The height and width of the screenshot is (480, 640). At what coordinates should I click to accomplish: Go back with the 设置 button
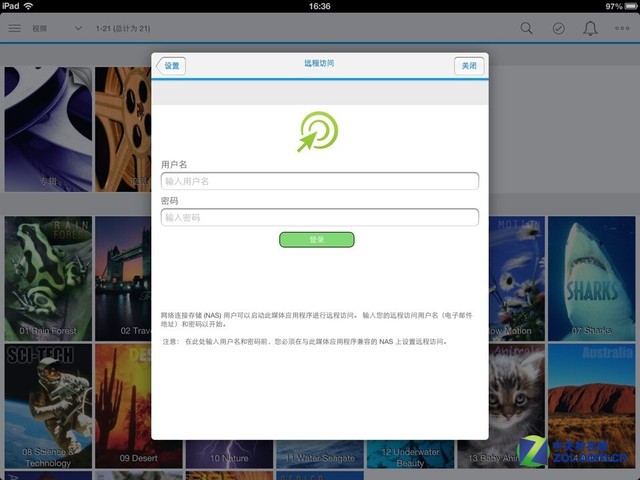tap(171, 65)
